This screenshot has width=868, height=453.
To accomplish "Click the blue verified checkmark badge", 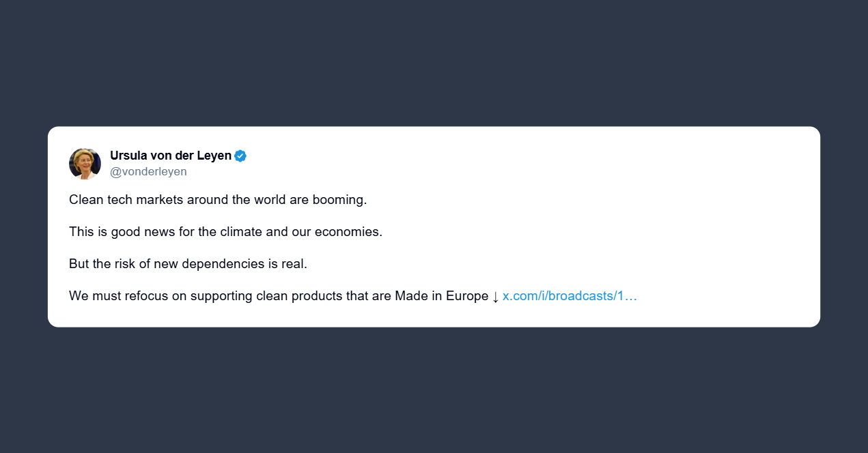I will click(240, 156).
